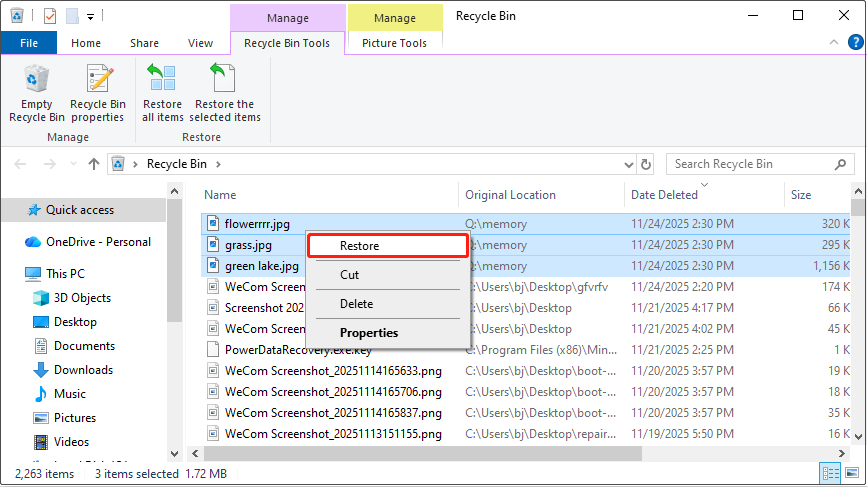This screenshot has height=487, width=868.
Task: Click the Back navigation arrow
Action: point(20,164)
